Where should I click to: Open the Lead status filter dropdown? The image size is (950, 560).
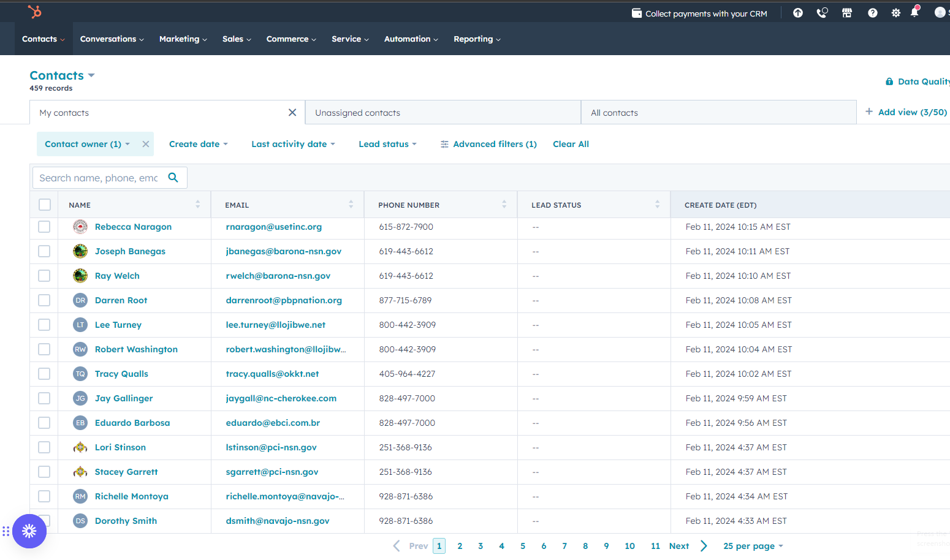pos(387,144)
